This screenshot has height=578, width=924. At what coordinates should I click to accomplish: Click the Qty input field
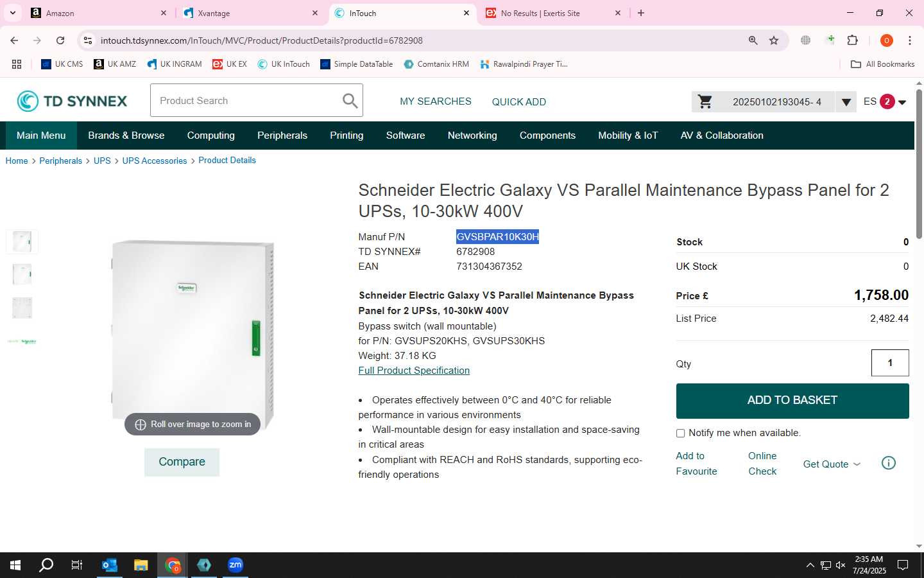[x=890, y=363]
